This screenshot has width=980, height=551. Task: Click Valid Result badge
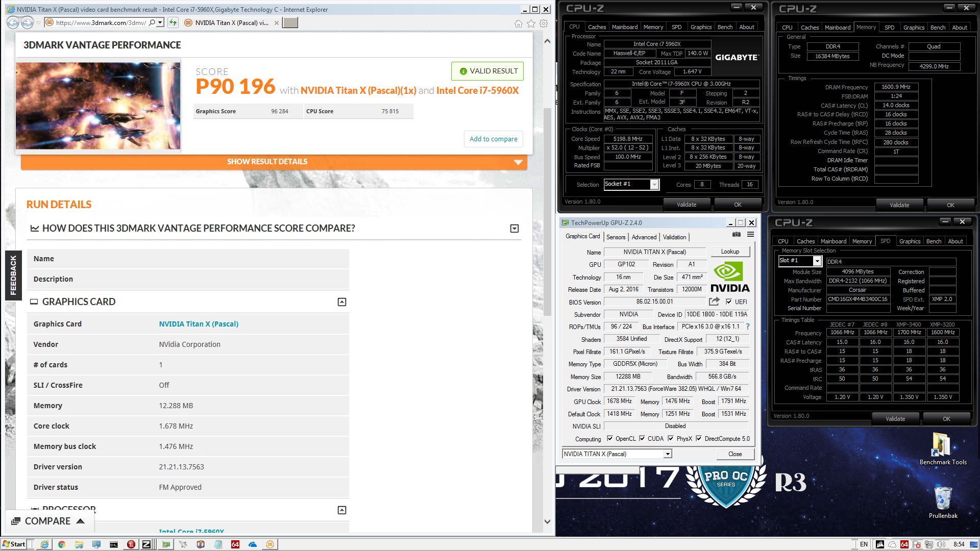coord(487,71)
